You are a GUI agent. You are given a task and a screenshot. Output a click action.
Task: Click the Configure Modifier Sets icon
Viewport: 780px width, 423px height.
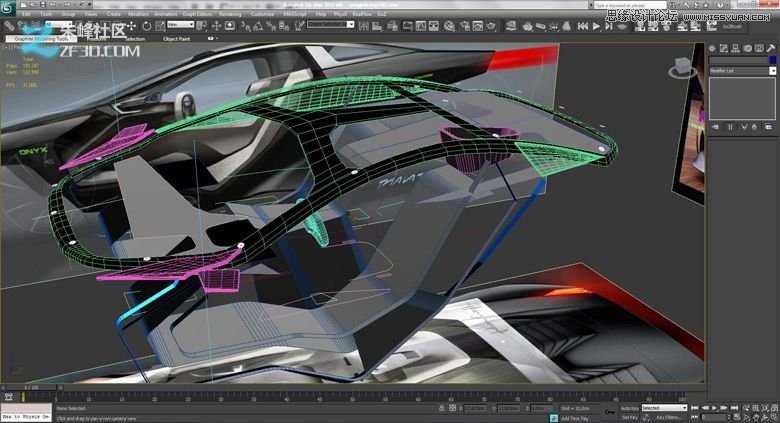coord(769,127)
